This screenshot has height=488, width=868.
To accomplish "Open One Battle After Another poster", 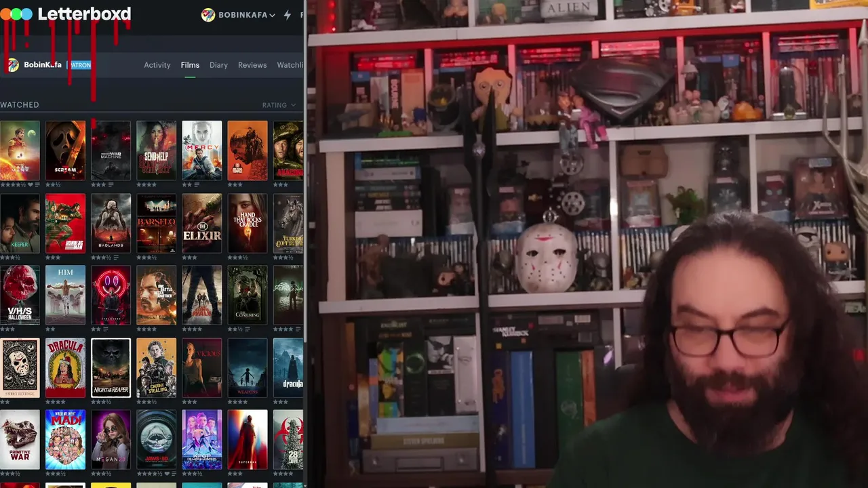I will (157, 296).
